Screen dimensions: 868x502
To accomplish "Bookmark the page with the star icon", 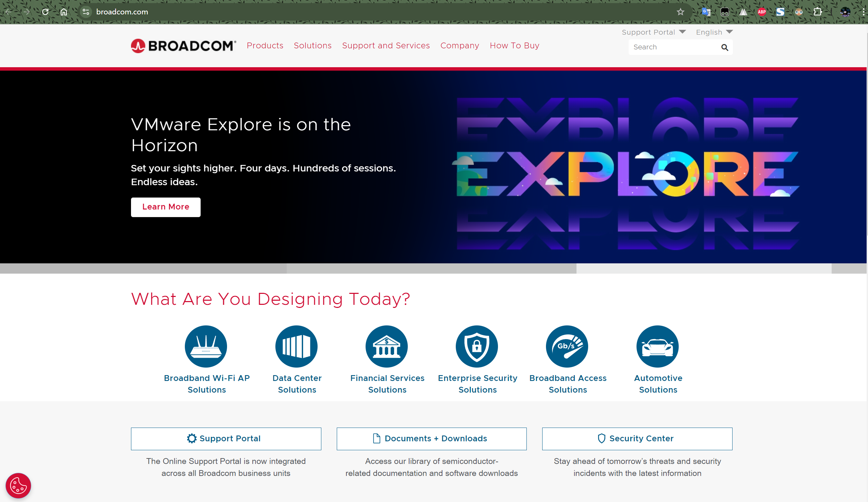I will tap(680, 12).
